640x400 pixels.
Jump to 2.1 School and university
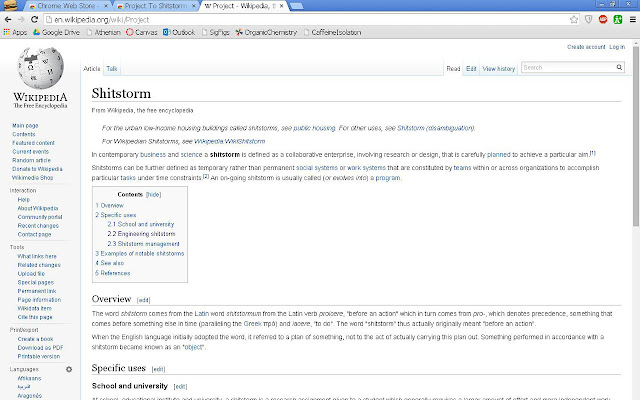point(141,224)
